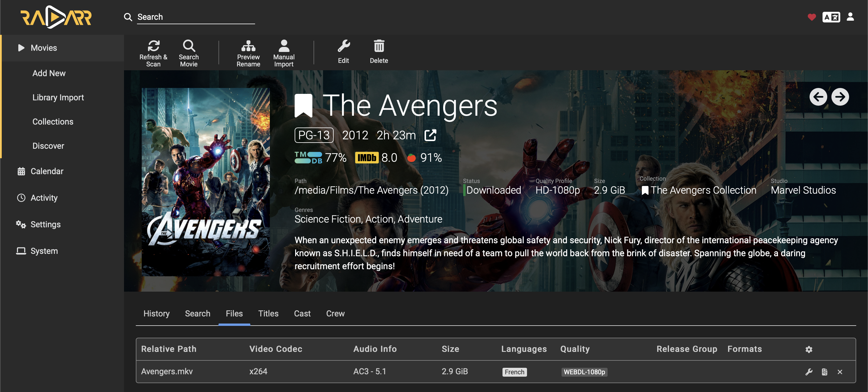Image resolution: width=868 pixels, height=392 pixels.
Task: Click the PG-13 certification badge
Action: [314, 135]
